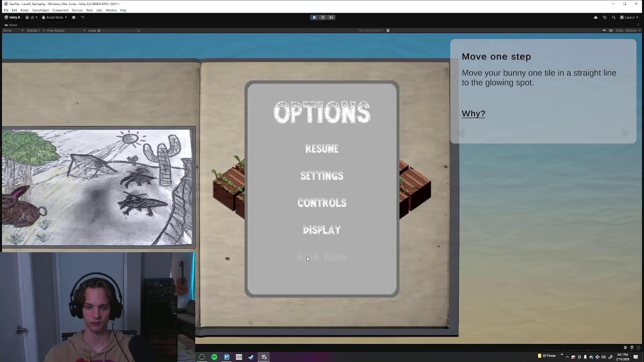Adjust the Game view Scale slider

tap(117, 30)
